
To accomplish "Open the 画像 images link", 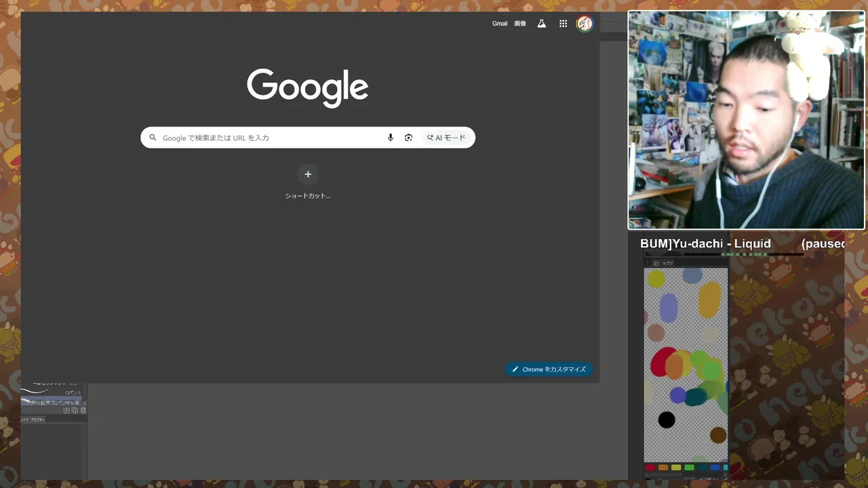I will pyautogui.click(x=520, y=24).
